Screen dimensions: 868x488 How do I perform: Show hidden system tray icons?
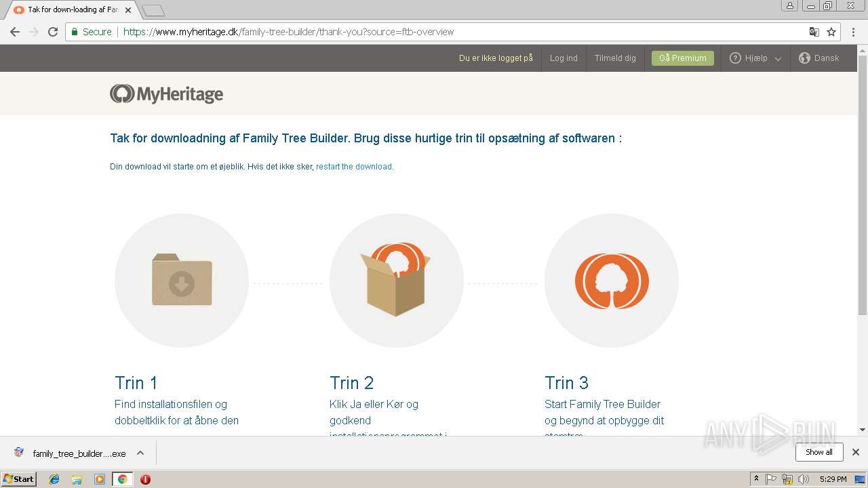[756, 479]
